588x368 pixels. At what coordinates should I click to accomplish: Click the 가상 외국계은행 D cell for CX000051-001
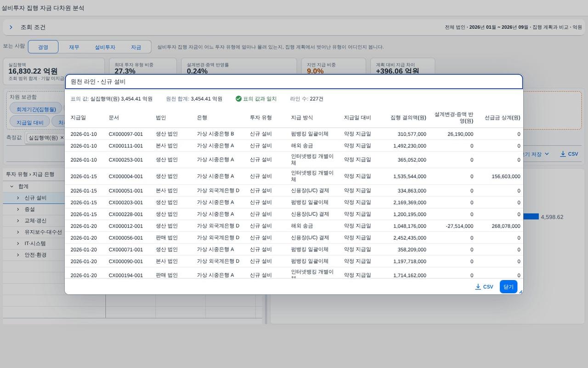218,190
